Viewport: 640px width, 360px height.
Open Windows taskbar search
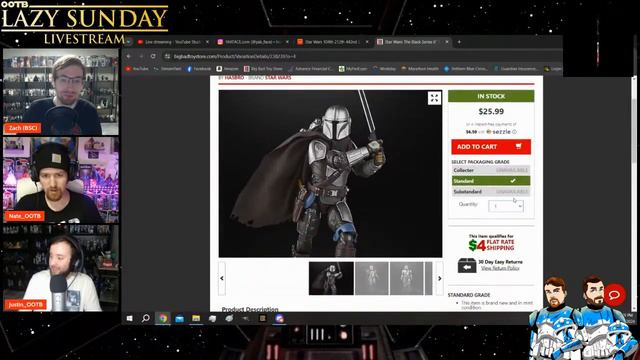[146, 318]
